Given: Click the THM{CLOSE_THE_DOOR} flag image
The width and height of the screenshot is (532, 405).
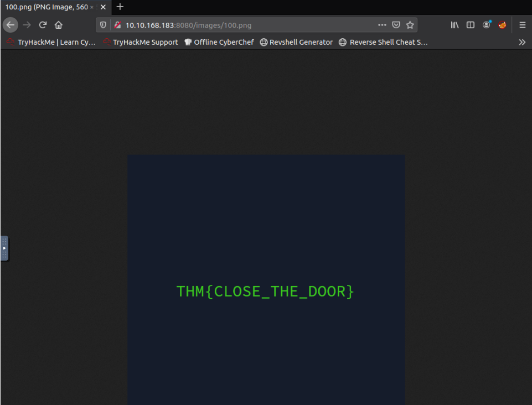Looking at the screenshot, I should [x=266, y=280].
